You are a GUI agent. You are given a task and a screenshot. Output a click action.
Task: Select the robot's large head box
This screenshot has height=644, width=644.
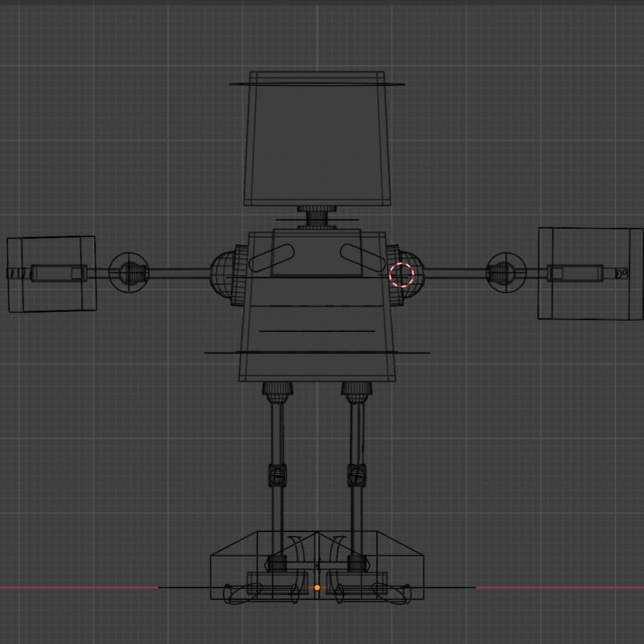pos(317,142)
